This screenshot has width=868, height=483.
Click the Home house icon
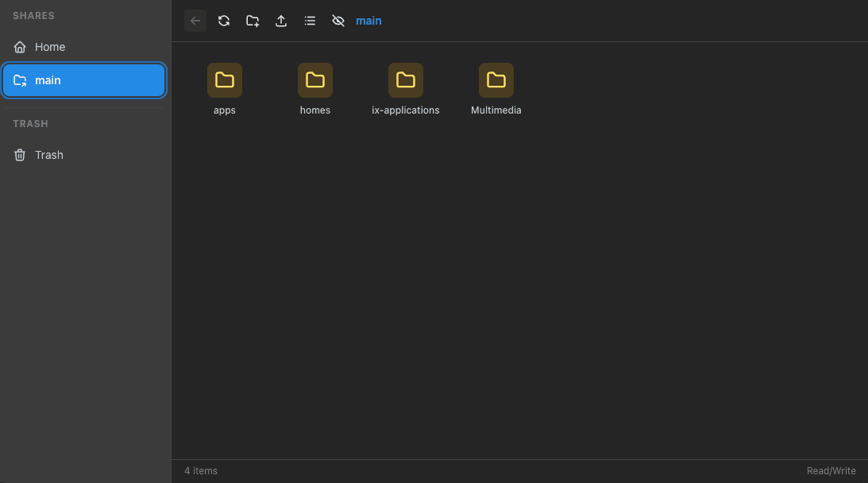tap(20, 47)
